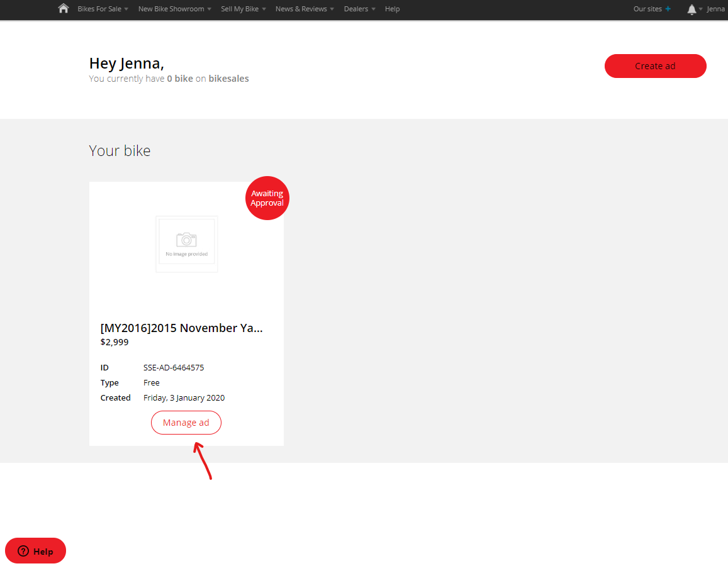Click the Create ad button

point(655,66)
